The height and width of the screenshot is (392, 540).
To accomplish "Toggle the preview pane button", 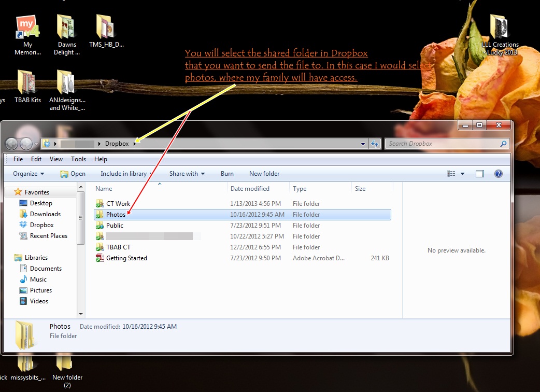I will (480, 174).
